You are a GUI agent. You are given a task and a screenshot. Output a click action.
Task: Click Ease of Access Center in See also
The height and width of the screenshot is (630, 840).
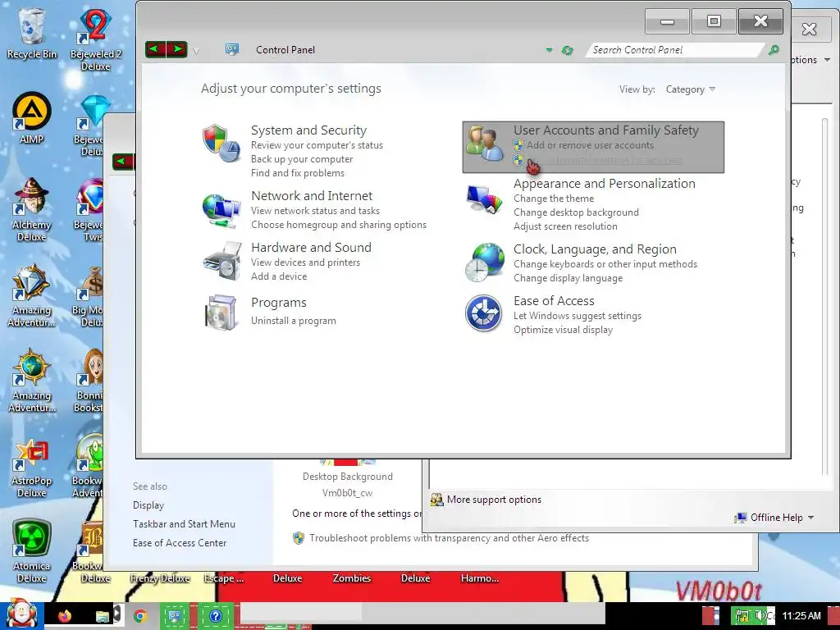tap(180, 543)
